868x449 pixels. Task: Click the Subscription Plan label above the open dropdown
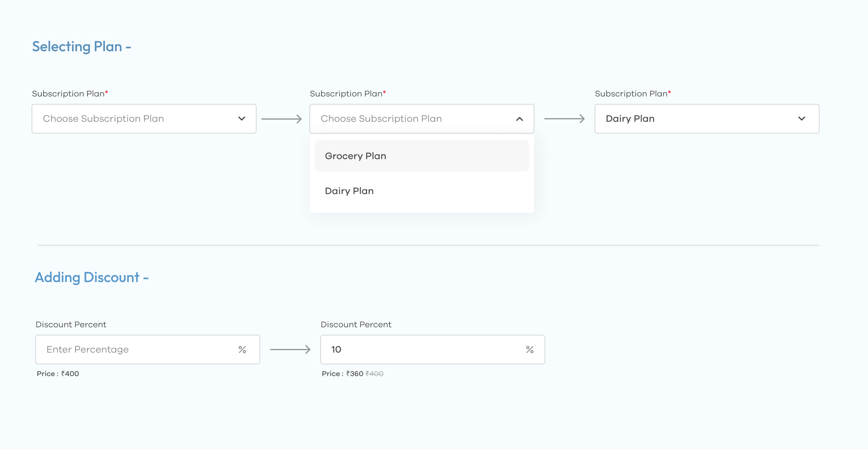pyautogui.click(x=348, y=94)
